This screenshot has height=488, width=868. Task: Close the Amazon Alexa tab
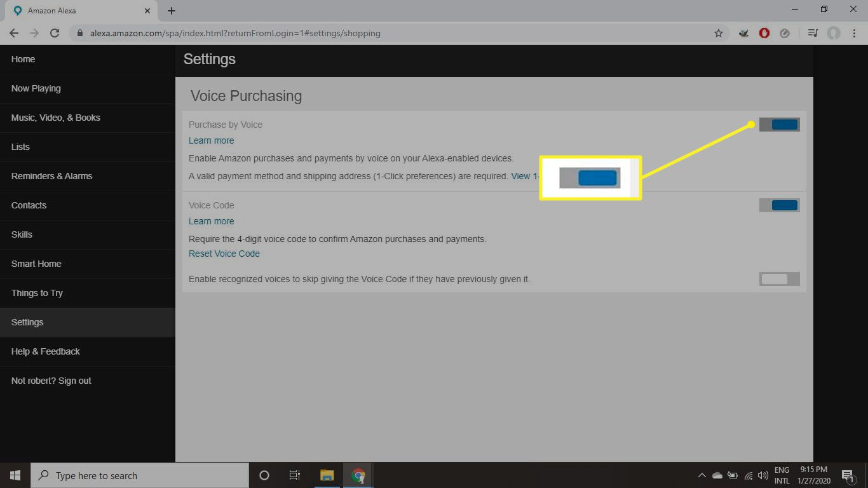[147, 11]
